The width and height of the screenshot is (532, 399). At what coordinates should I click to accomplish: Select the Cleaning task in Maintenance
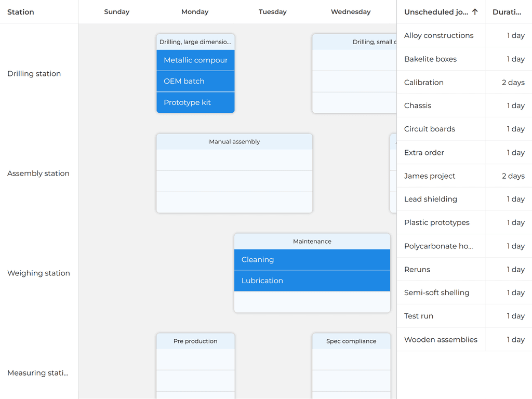pyautogui.click(x=312, y=259)
